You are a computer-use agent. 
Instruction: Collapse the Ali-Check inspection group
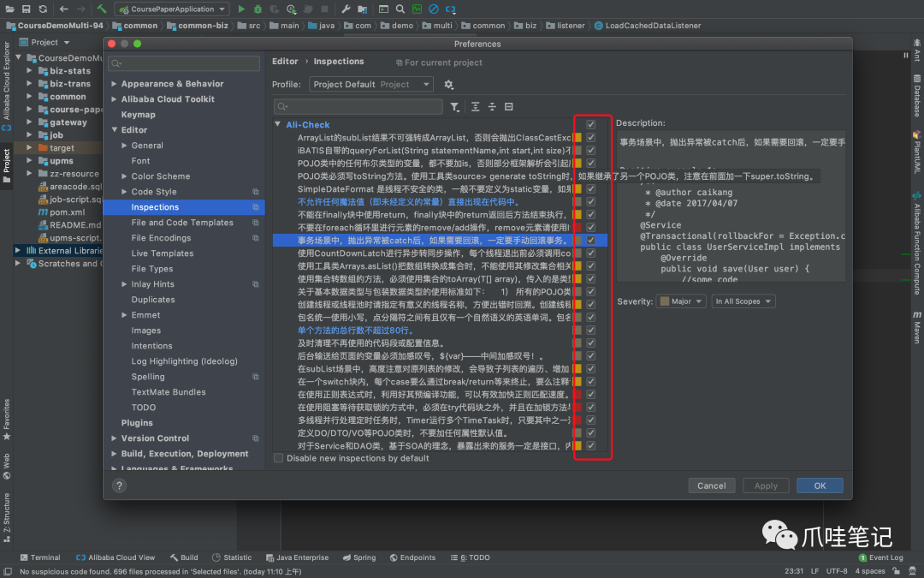coord(277,124)
